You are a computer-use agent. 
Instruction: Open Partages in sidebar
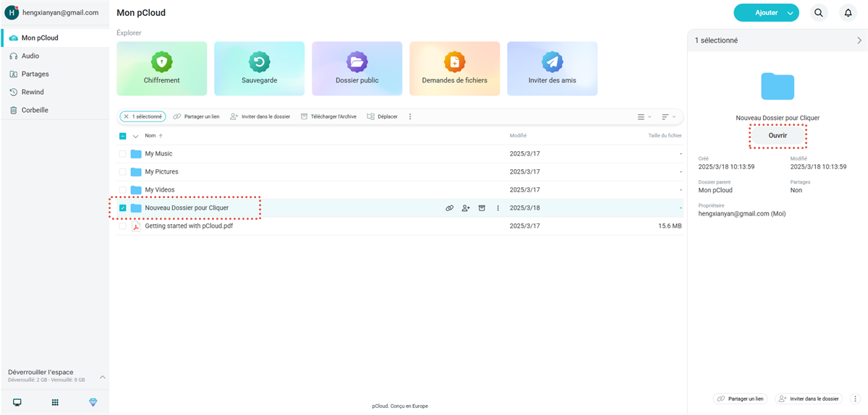point(55,74)
